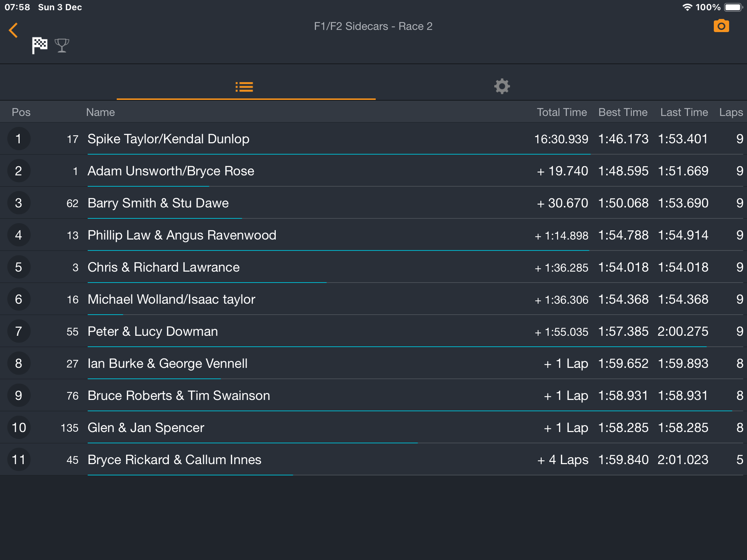Image resolution: width=747 pixels, height=560 pixels.
Task: Sort by Last Time column header
Action: coord(684,112)
